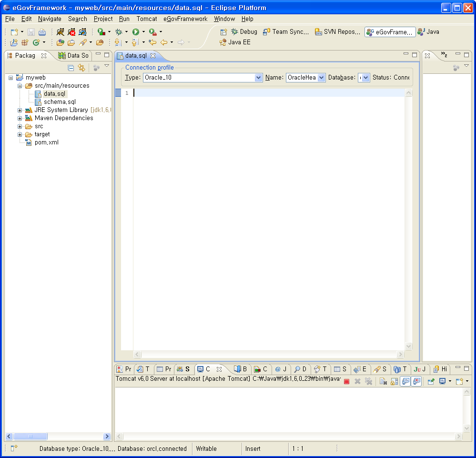
Task: Click Collapse All in Package Explorer
Action: (71, 68)
